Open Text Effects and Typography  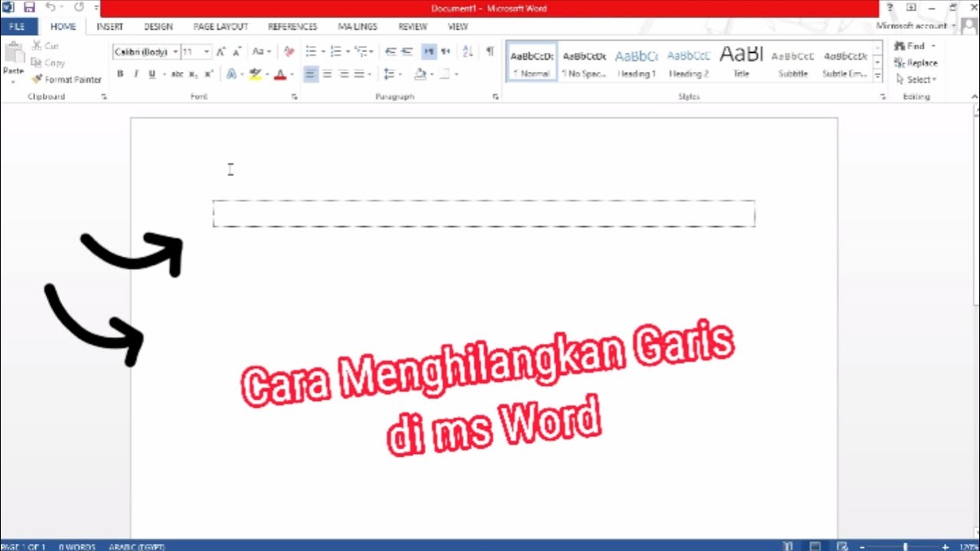tap(233, 74)
